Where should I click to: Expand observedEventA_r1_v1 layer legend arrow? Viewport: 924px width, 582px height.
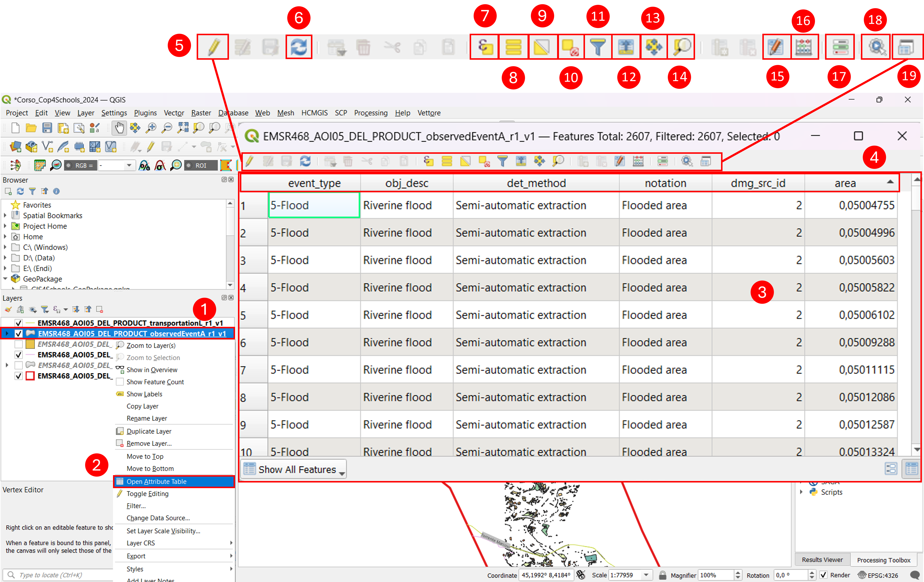point(7,334)
